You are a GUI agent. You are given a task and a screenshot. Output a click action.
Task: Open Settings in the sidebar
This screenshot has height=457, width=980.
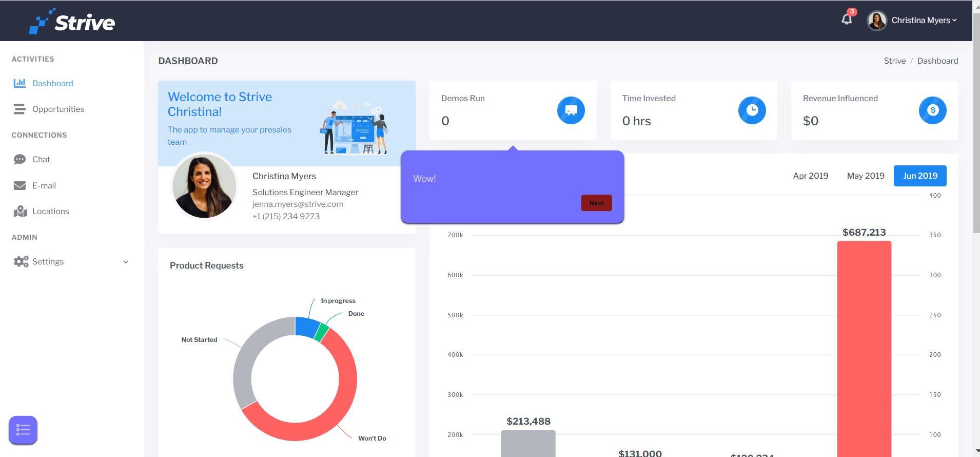tap(48, 261)
